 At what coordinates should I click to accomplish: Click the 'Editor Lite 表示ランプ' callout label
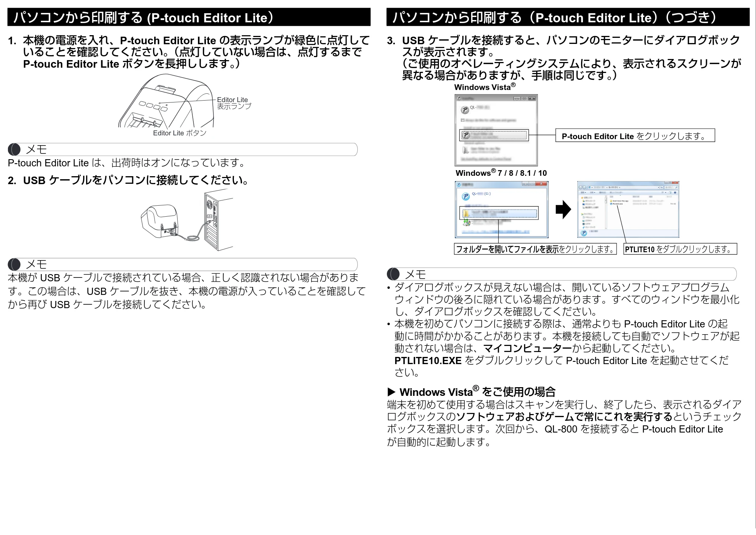coord(234,103)
